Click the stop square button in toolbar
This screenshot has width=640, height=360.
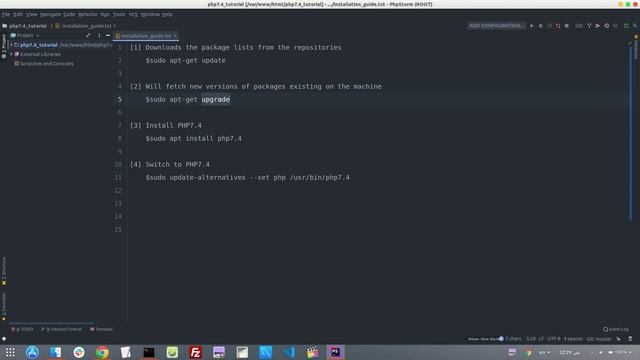[567, 26]
